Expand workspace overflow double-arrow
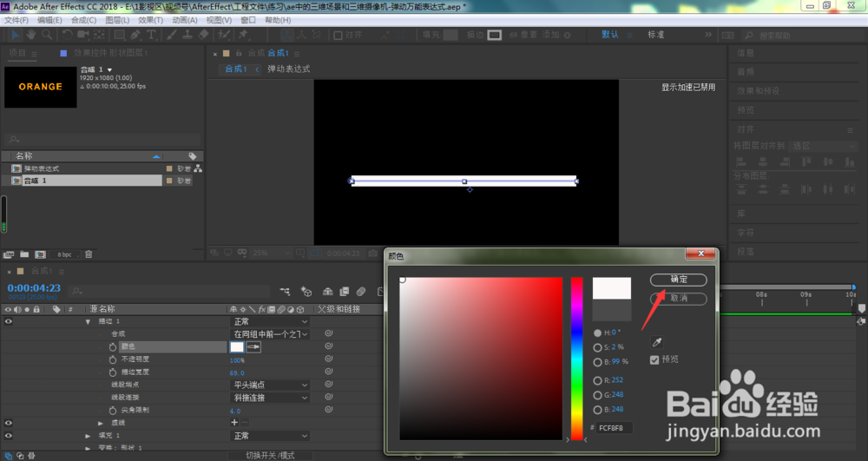The image size is (868, 461). 708,35
